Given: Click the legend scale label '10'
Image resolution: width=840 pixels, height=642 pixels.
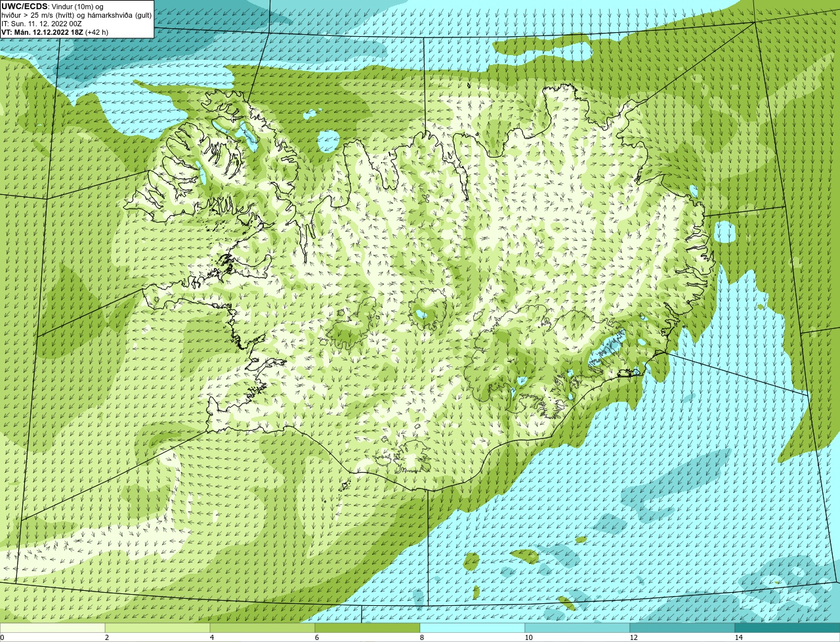Looking at the screenshot, I should coord(528,637).
